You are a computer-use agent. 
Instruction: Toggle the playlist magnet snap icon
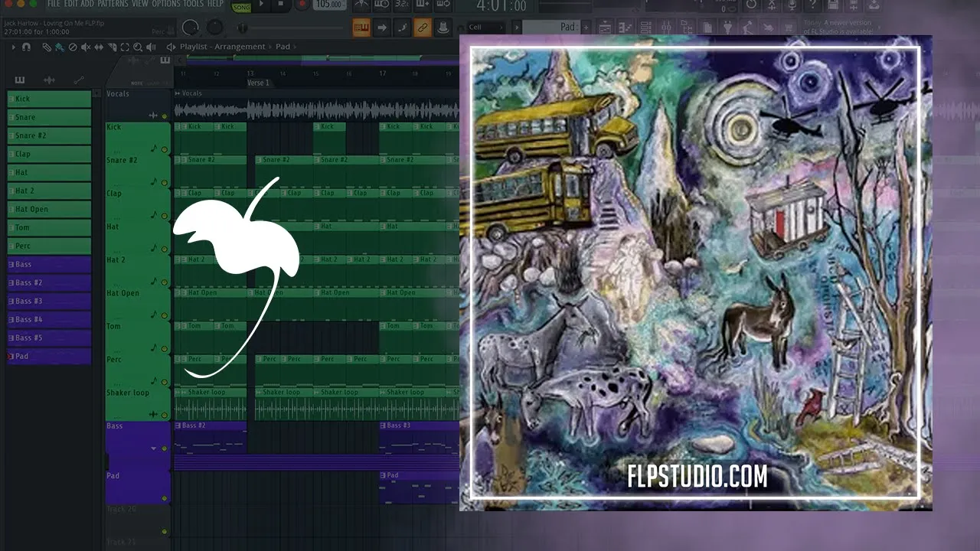tap(27, 47)
